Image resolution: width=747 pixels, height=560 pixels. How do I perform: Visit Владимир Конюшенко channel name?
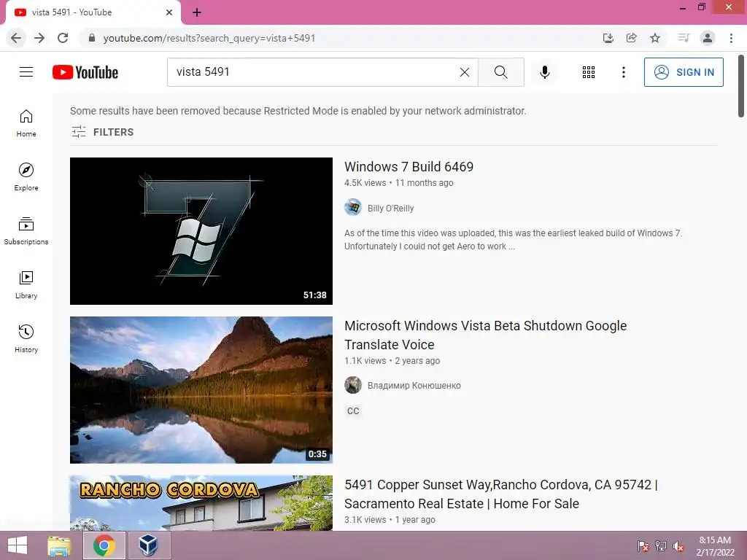414,385
